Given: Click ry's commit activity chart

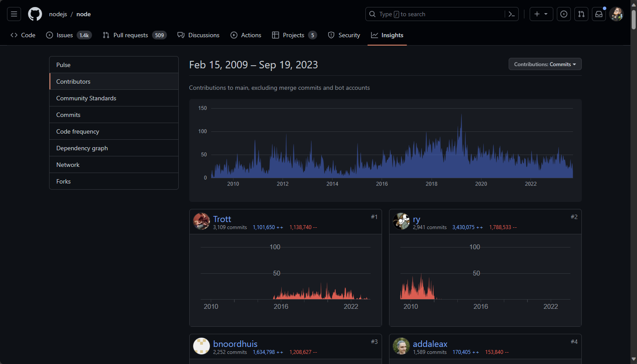Looking at the screenshot, I should click(485, 276).
